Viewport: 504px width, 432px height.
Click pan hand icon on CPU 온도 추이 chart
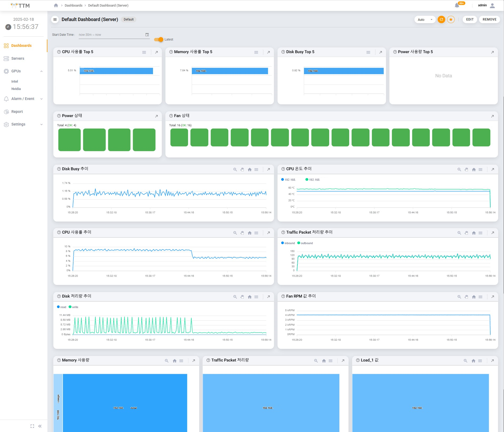pos(466,169)
